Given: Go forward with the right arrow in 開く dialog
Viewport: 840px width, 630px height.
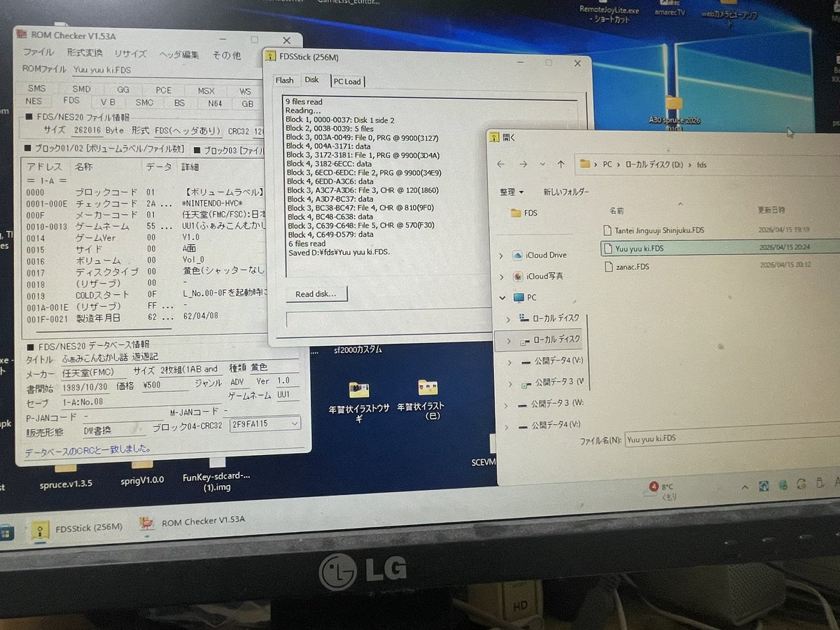Looking at the screenshot, I should coord(524,164).
